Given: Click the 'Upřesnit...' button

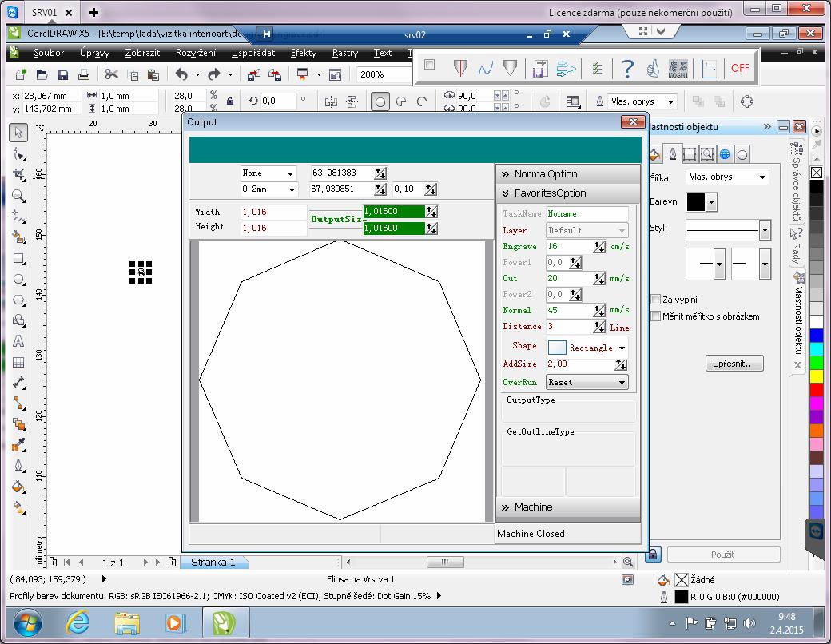Looking at the screenshot, I should (734, 364).
